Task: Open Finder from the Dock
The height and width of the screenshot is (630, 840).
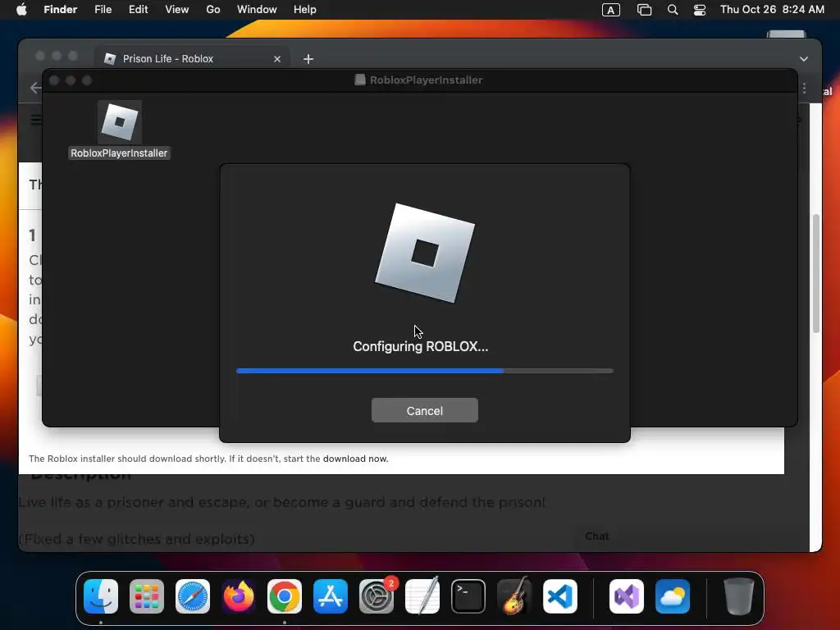Action: pyautogui.click(x=101, y=596)
